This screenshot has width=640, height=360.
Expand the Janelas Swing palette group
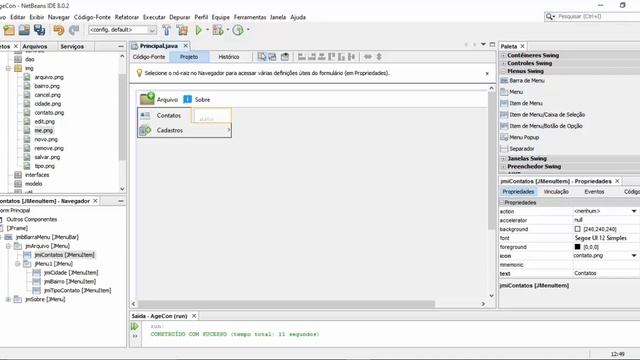pyautogui.click(x=503, y=158)
